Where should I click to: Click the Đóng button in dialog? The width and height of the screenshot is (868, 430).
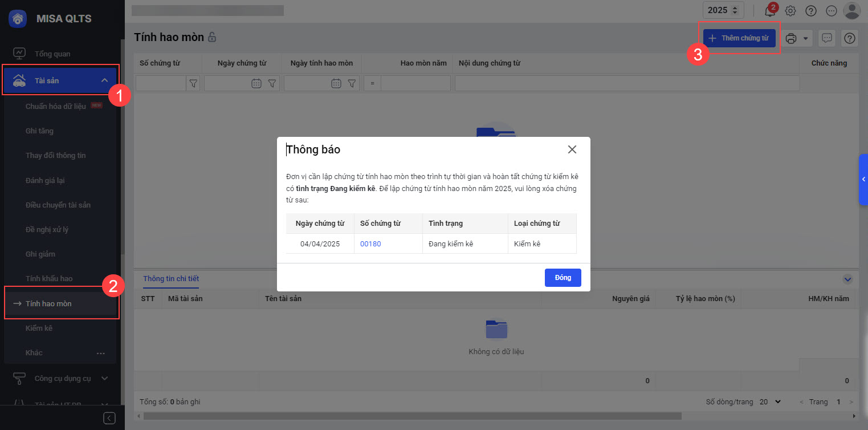pyautogui.click(x=563, y=278)
